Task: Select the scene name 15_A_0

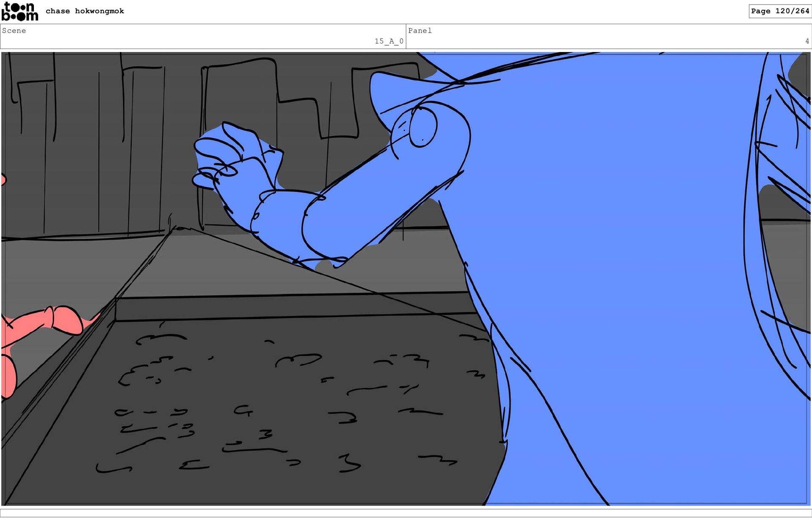Action: coord(389,41)
